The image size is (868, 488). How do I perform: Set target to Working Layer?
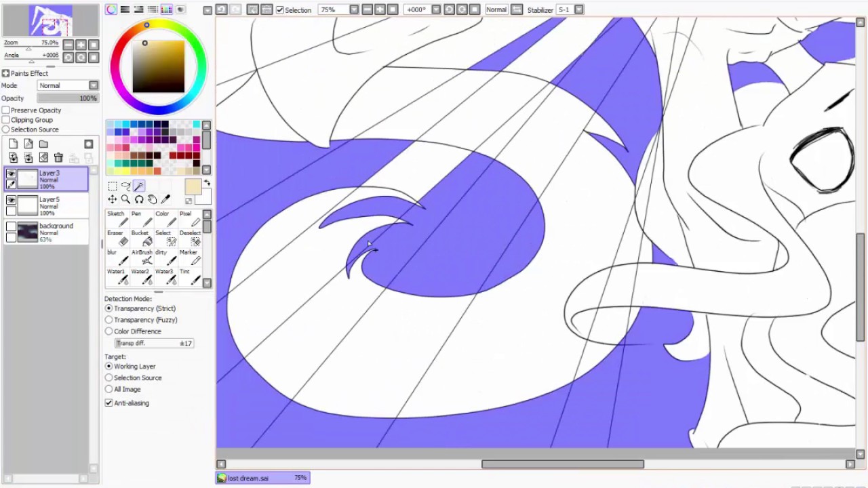pos(108,366)
